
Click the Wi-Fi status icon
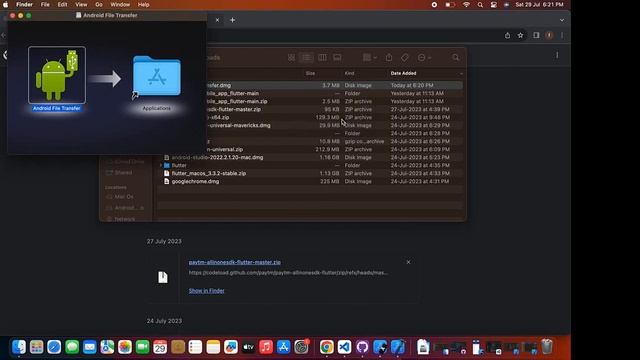pos(466,4)
